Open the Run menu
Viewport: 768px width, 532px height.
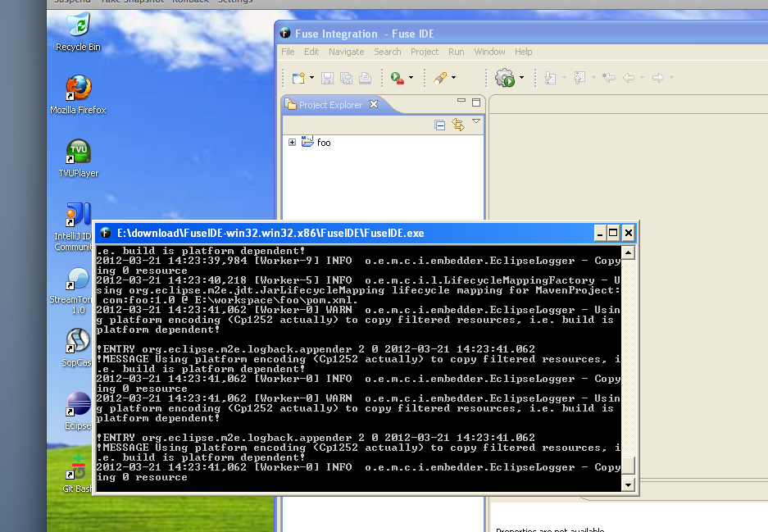(x=456, y=52)
